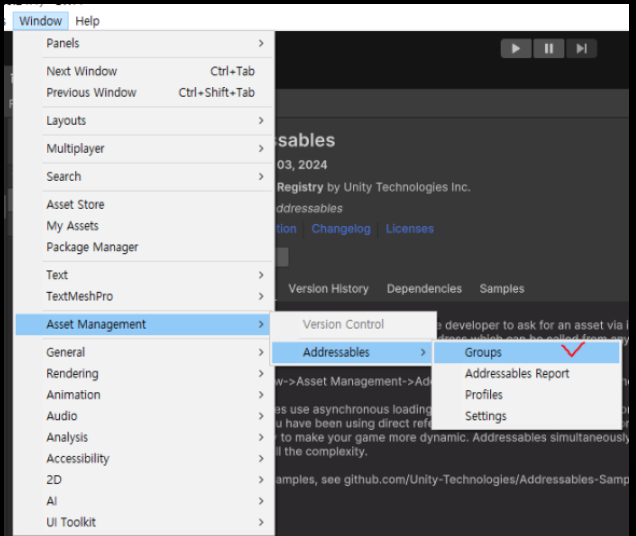
Task: Switch to the Dependencies tab
Action: [424, 289]
